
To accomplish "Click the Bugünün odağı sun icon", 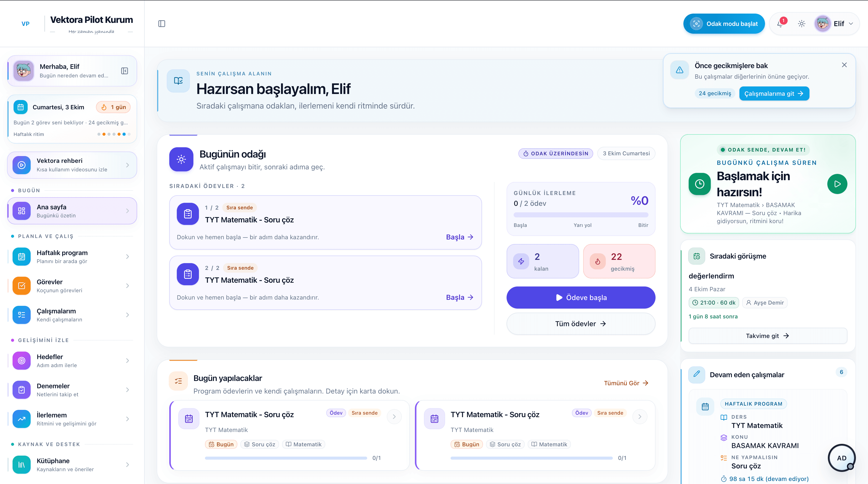I will pos(181,159).
